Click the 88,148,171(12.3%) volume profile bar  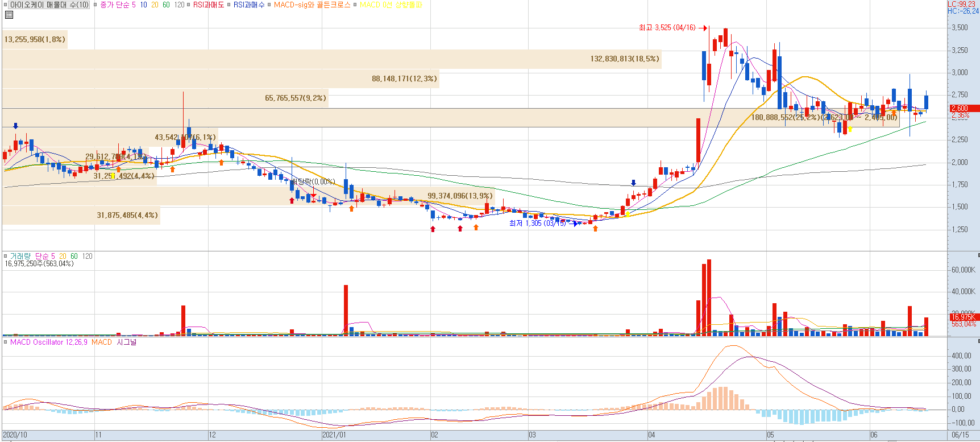tap(221, 79)
